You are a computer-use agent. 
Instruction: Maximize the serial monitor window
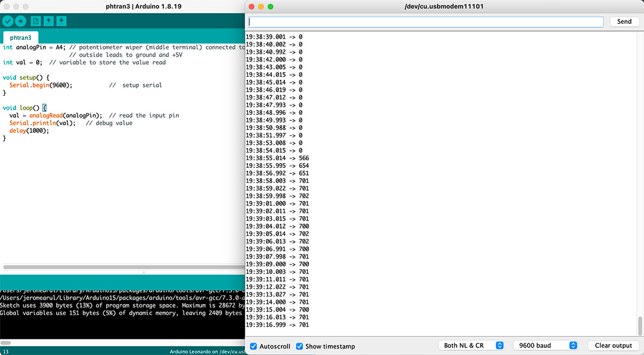(270, 7)
